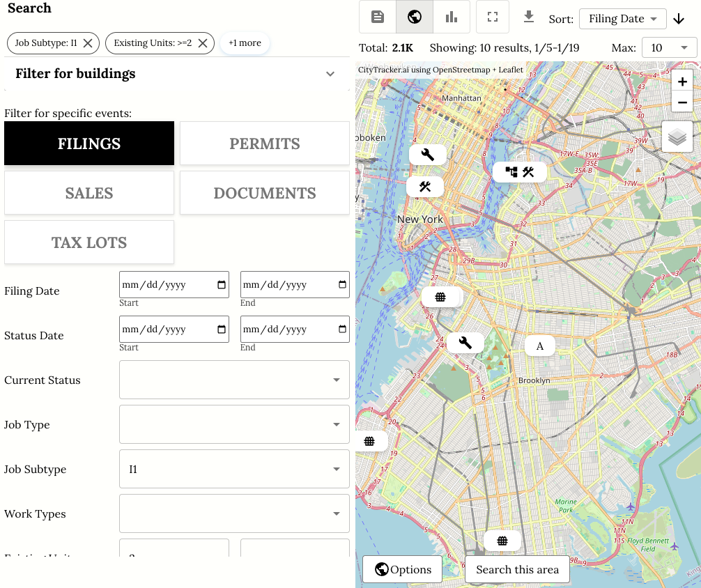Image resolution: width=701 pixels, height=588 pixels.
Task: Open the bar chart view icon
Action: coord(452,17)
